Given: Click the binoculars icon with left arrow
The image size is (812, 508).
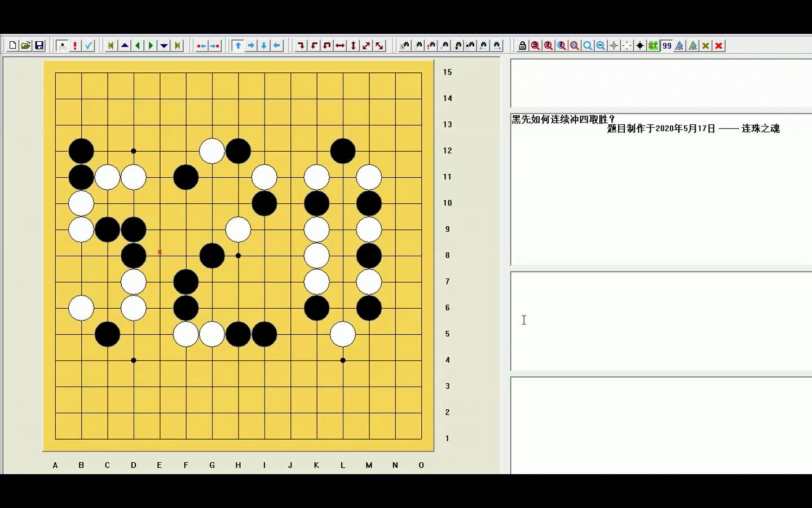Looking at the screenshot, I should pos(483,46).
